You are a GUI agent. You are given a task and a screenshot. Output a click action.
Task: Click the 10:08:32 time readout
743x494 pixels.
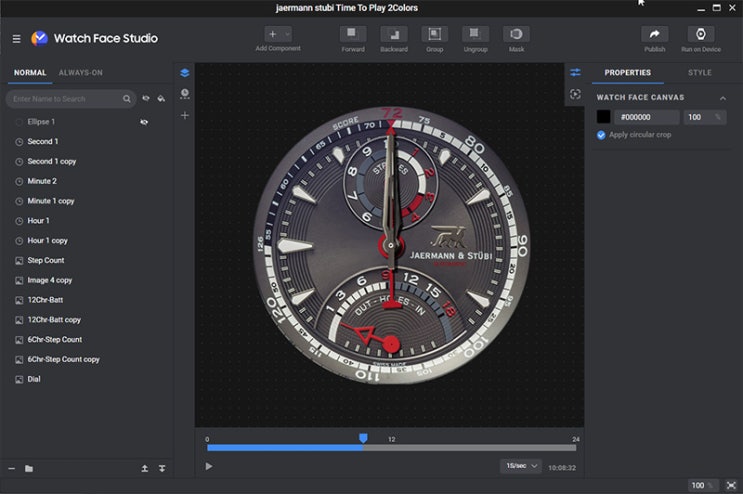(x=562, y=467)
